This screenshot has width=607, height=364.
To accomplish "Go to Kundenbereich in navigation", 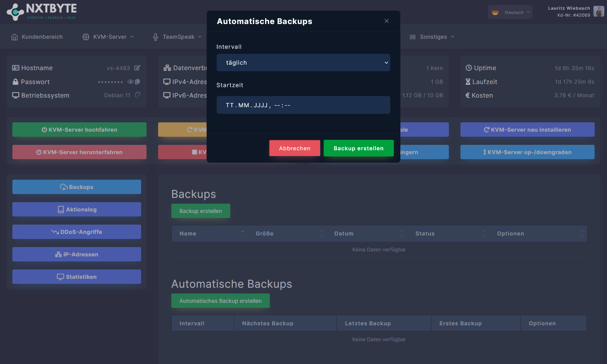I will (37, 37).
